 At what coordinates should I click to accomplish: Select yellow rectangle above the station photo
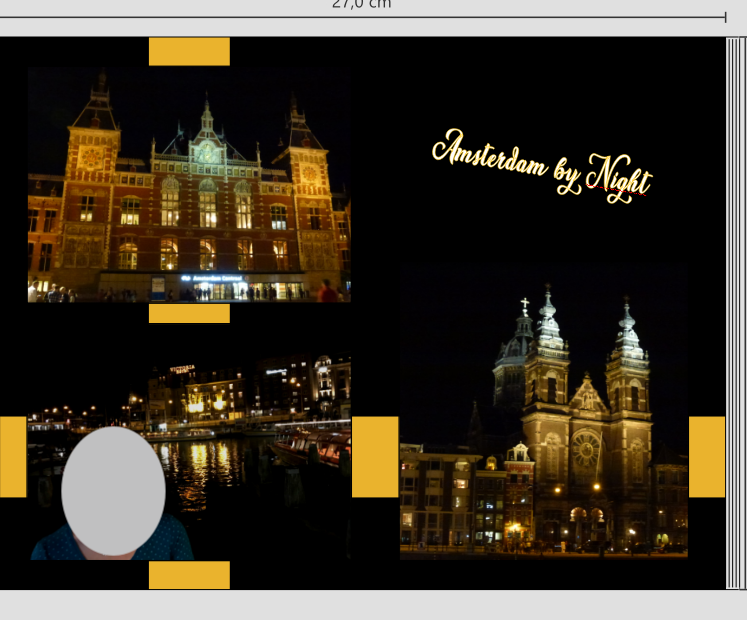click(x=189, y=51)
